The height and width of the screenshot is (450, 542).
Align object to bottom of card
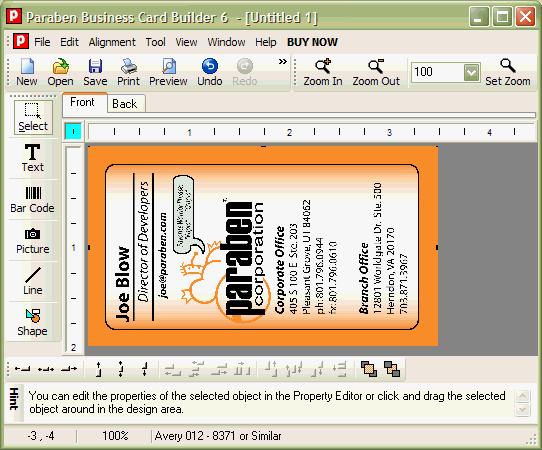(145, 369)
